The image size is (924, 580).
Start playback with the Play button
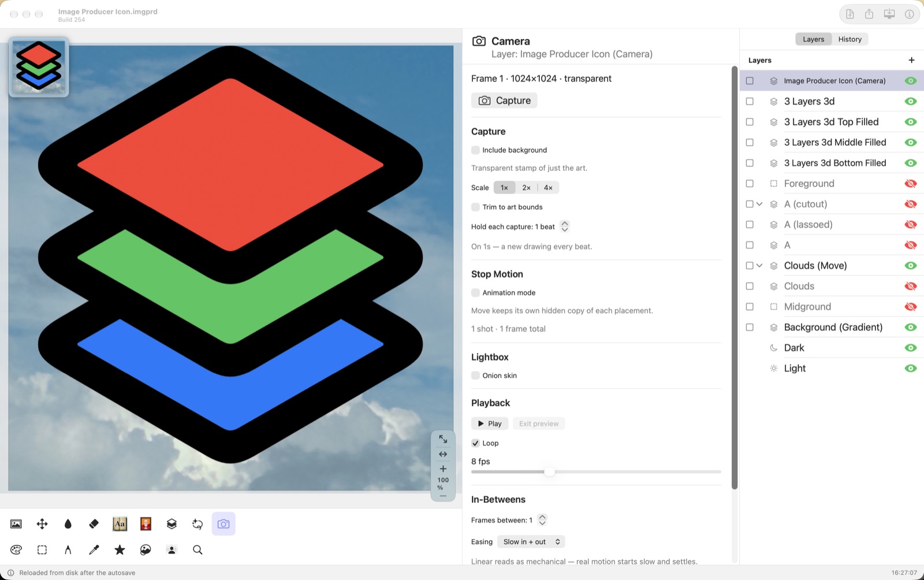pos(490,423)
